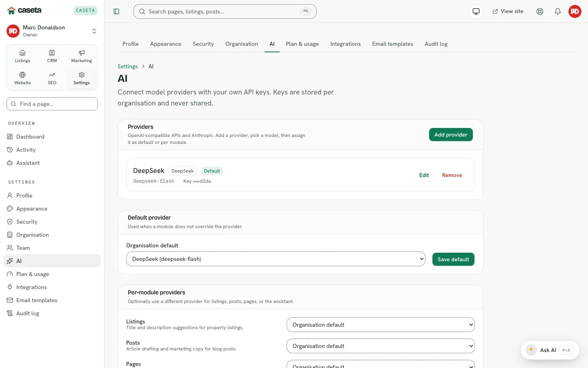Open the Listings module icon
This screenshot has height=368, width=588.
pos(22,56)
